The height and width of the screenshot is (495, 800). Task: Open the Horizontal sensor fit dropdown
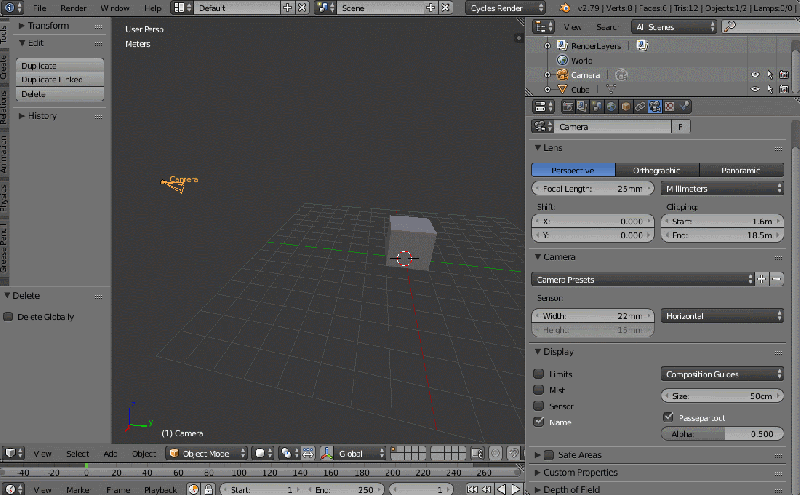click(722, 316)
